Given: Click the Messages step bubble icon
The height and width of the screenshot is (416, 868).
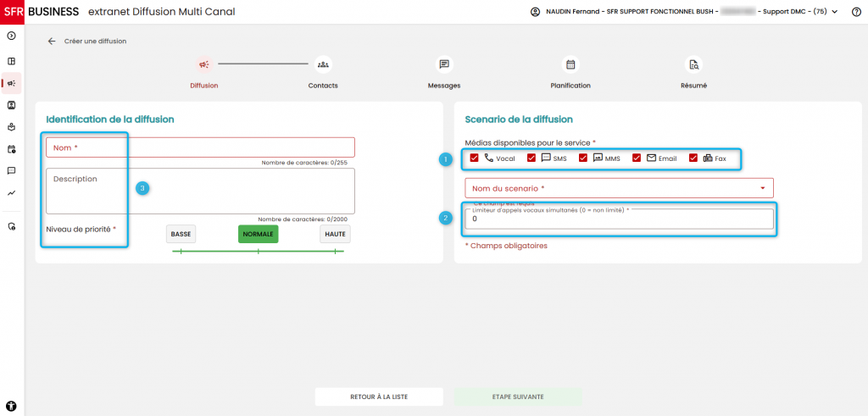Looking at the screenshot, I should click(x=444, y=64).
